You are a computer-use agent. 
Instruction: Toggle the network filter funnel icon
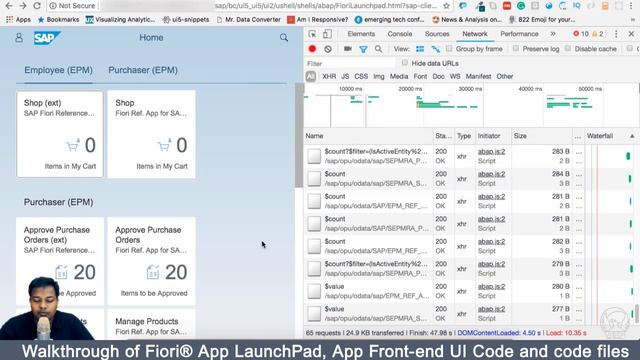click(x=363, y=49)
